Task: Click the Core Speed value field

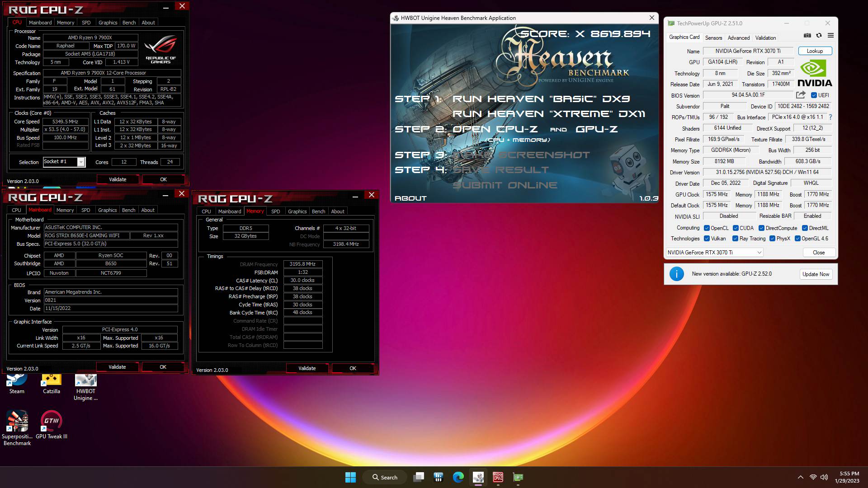Action: [65, 122]
